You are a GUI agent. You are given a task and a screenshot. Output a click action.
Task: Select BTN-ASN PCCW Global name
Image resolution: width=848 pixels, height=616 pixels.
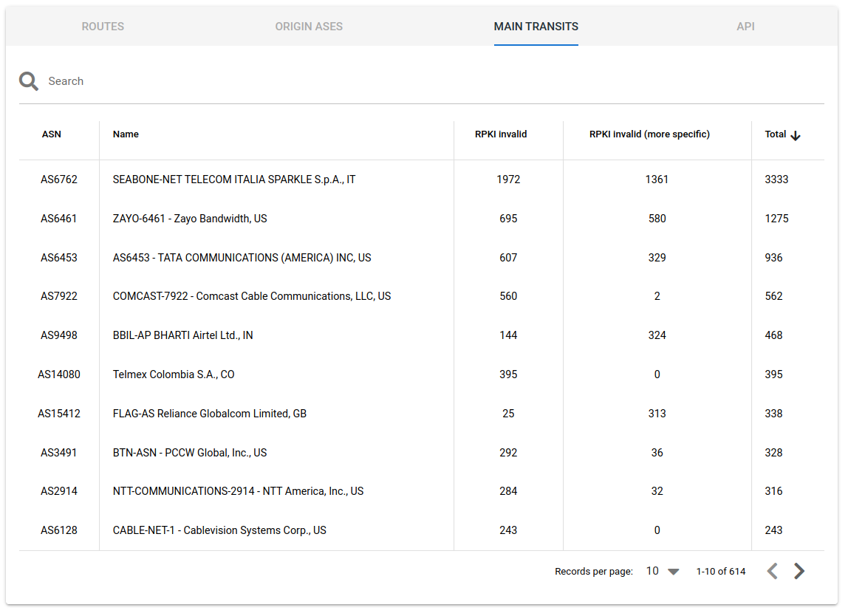pyautogui.click(x=190, y=453)
